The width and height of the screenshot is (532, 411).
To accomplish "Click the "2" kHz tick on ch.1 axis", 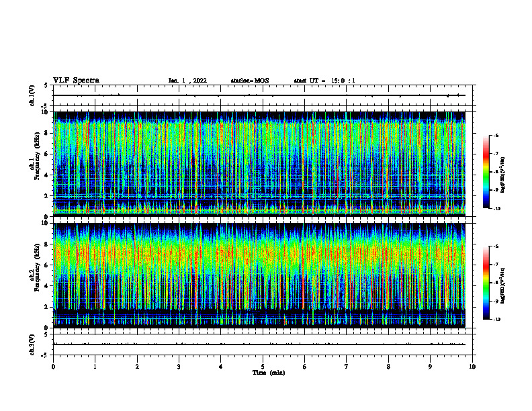I will [x=46, y=196].
